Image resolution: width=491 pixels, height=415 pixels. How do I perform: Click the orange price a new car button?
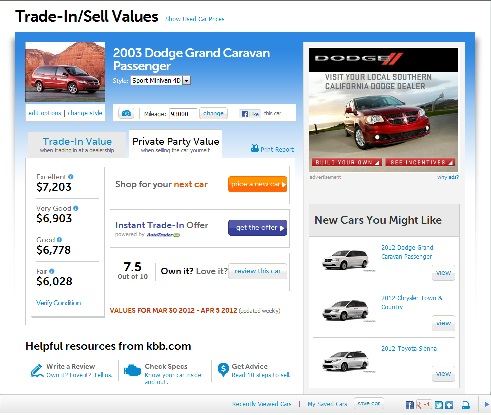258,184
